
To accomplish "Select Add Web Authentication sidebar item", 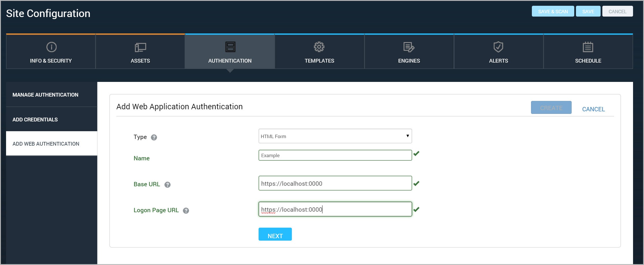I will 46,144.
